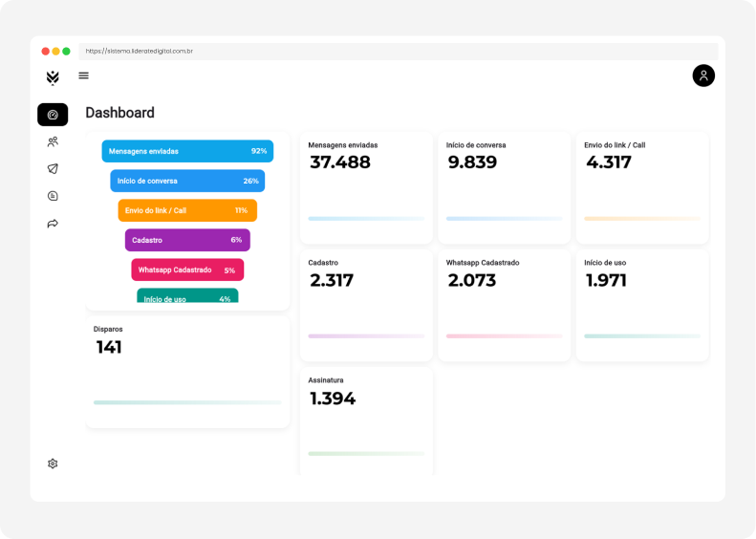Click the company logo icon

(x=53, y=77)
